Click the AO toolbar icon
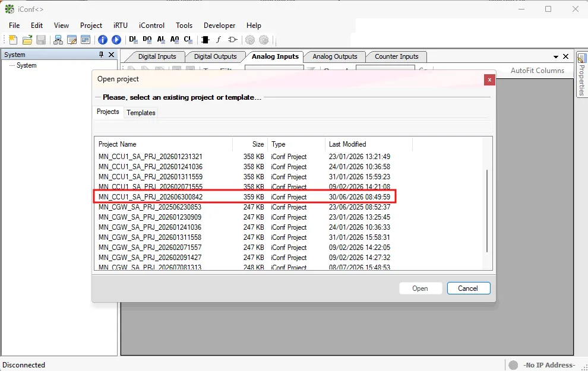588x371 pixels. (175, 39)
